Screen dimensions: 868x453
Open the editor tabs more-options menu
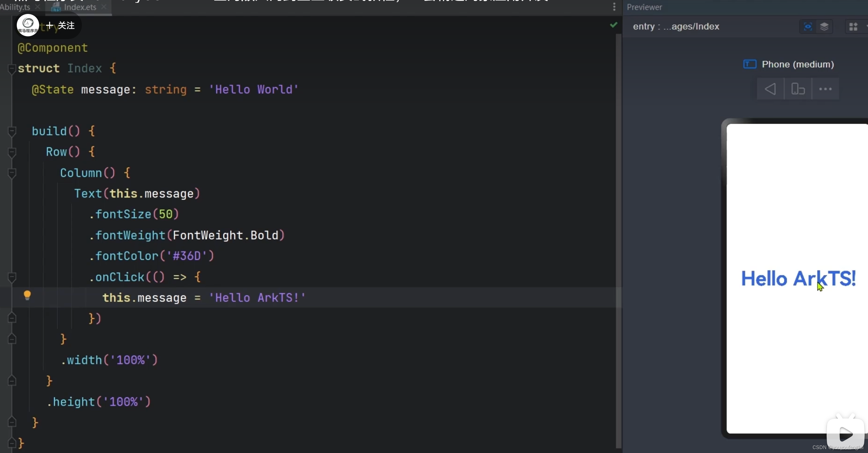coord(614,7)
